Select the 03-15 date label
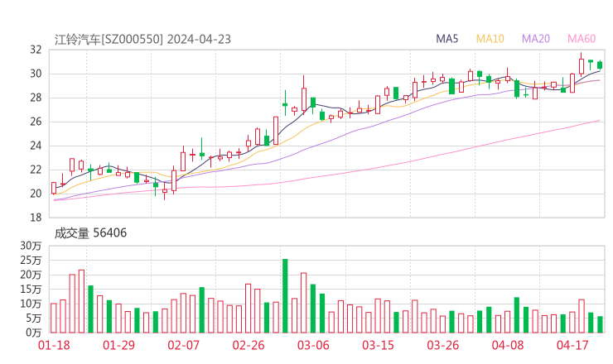Viewport: 613px width, 364px height. (378, 345)
